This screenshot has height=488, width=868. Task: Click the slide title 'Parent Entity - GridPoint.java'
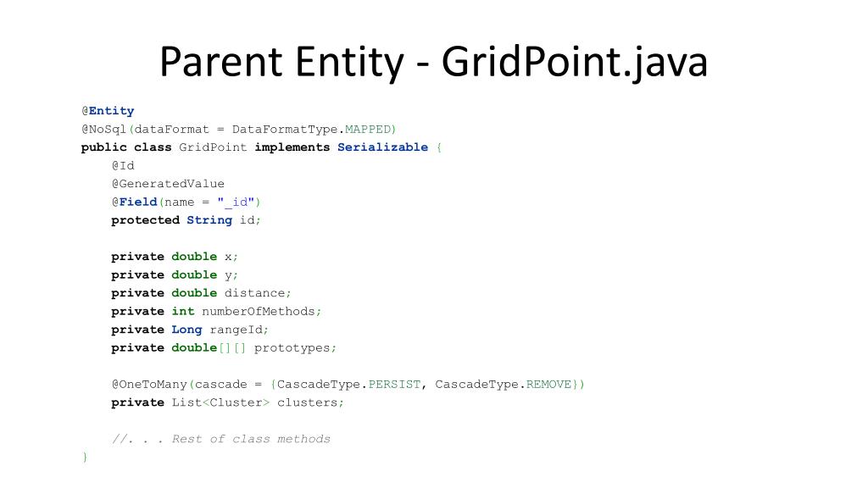tap(433, 62)
